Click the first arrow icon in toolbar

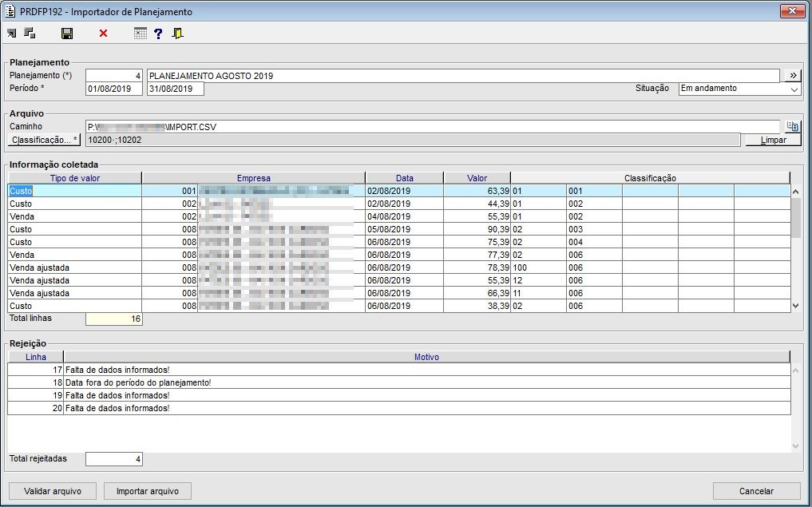coord(11,34)
